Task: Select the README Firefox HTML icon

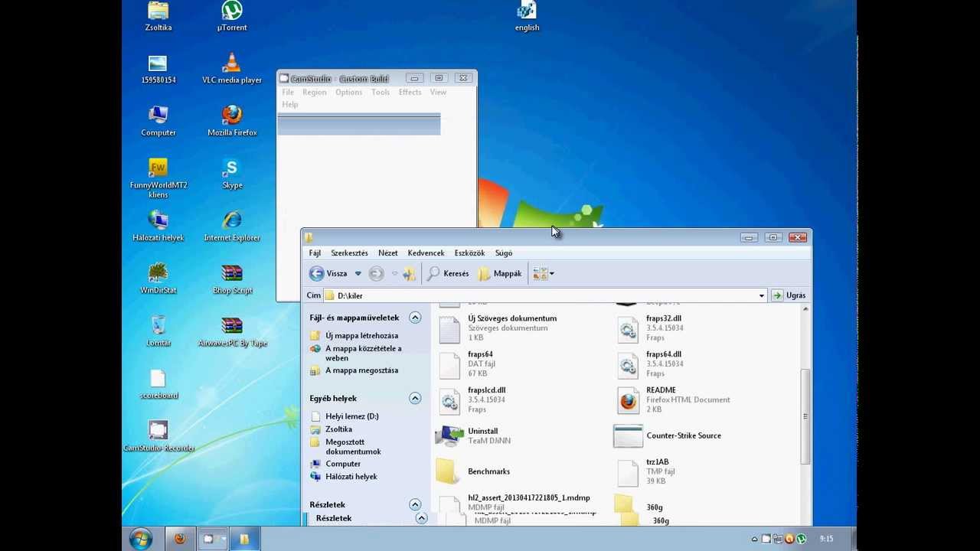Action: pyautogui.click(x=628, y=401)
